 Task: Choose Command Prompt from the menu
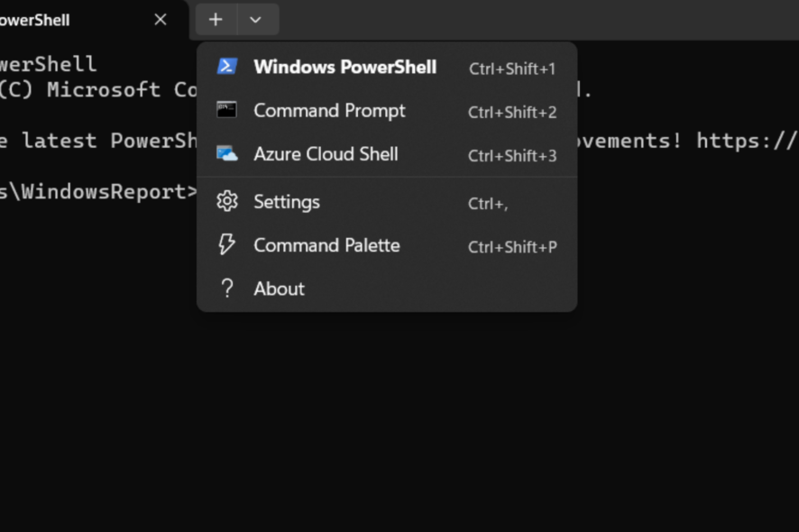[x=387, y=111]
